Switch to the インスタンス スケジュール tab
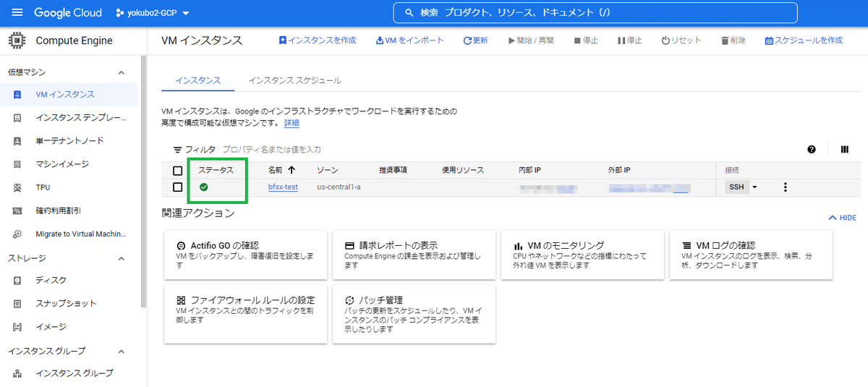The image size is (868, 387). (x=294, y=80)
